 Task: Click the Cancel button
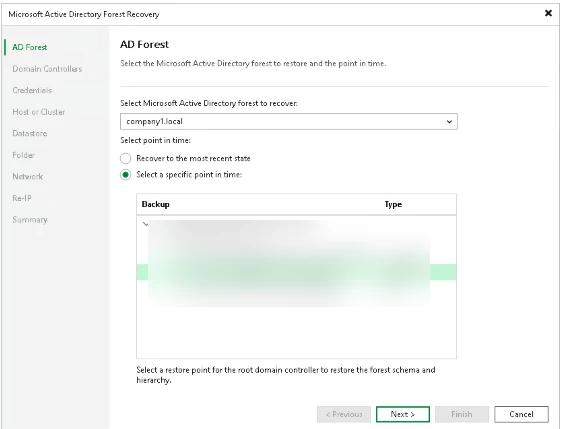(x=521, y=414)
